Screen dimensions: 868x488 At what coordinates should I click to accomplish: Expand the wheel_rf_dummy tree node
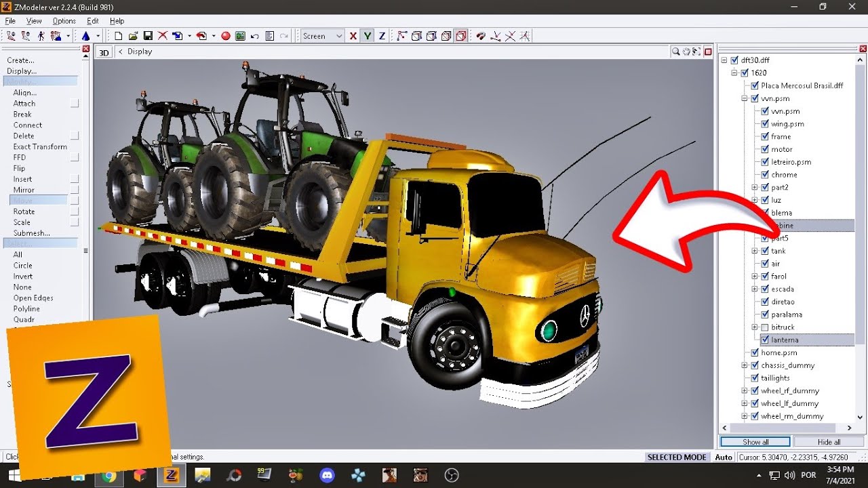pos(745,391)
